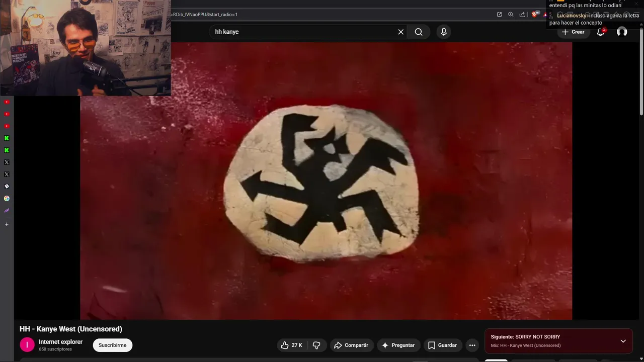The image size is (644, 362).
Task: Share the video via Compartir
Action: (x=352, y=345)
